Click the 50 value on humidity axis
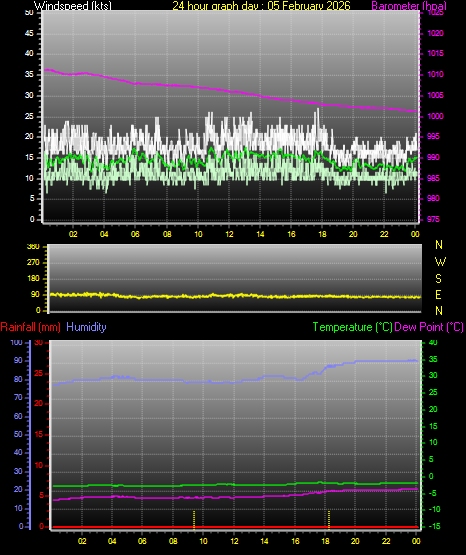 [x=18, y=434]
